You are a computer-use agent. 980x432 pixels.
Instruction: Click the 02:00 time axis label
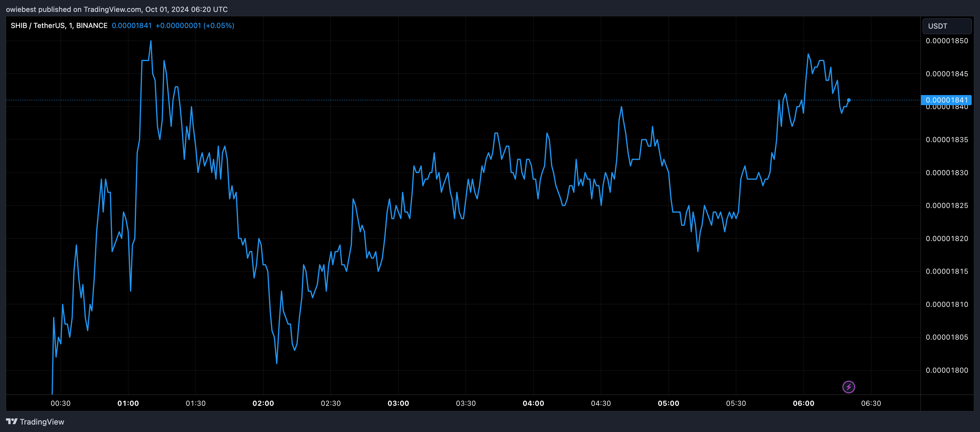point(263,403)
